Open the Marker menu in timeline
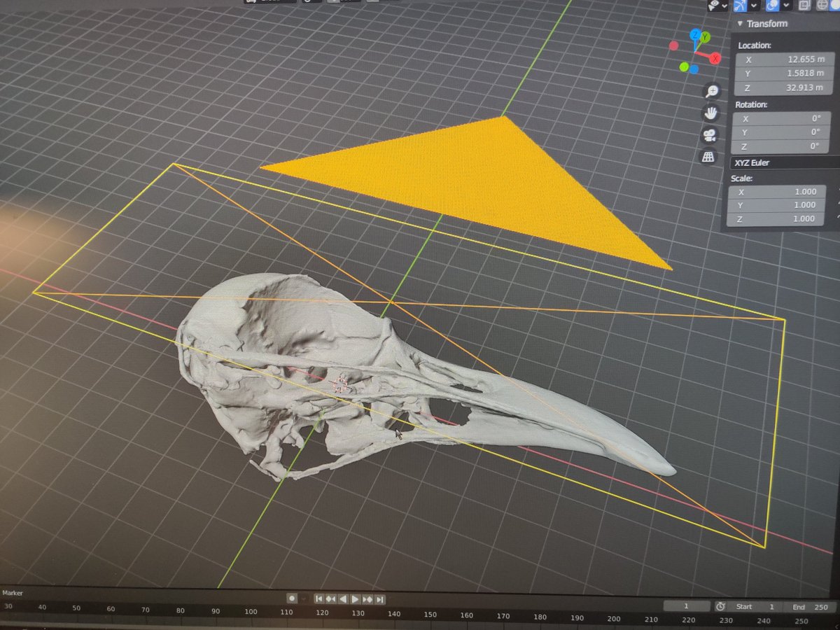Image resolution: width=840 pixels, height=630 pixels. coord(13,593)
